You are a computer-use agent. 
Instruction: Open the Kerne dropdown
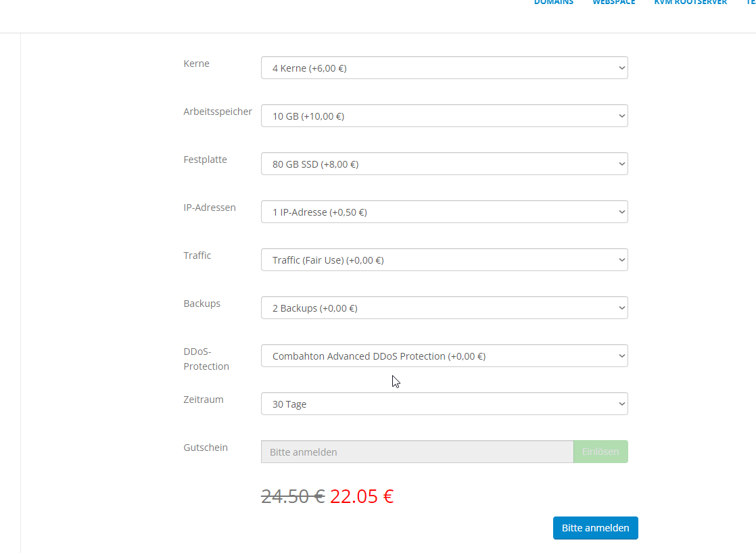tap(444, 68)
